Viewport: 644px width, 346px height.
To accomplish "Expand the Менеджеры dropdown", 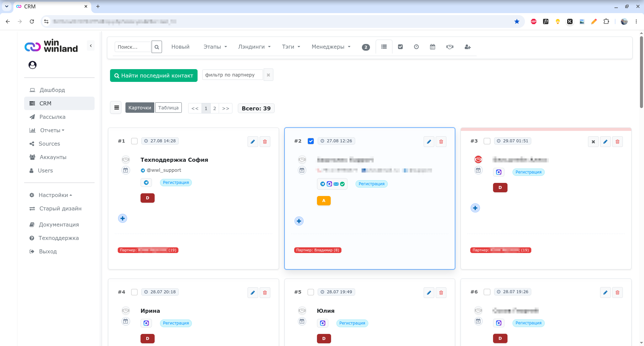I will [331, 47].
